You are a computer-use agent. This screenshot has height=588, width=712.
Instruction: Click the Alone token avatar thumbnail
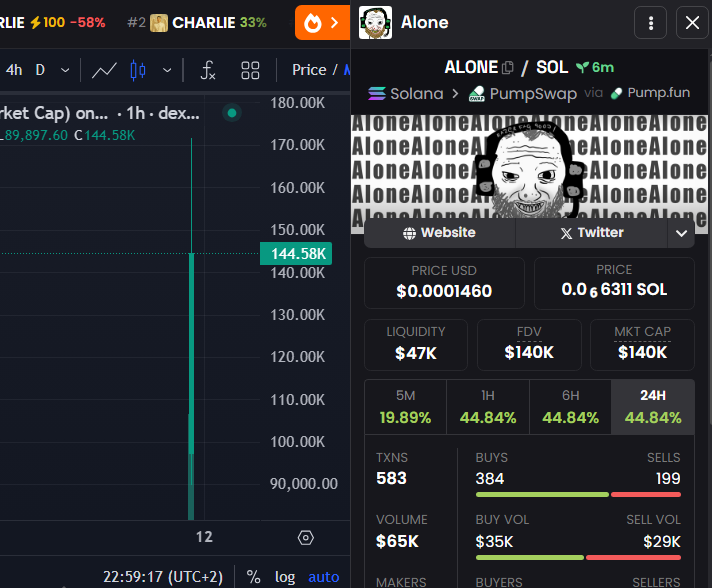coord(375,23)
